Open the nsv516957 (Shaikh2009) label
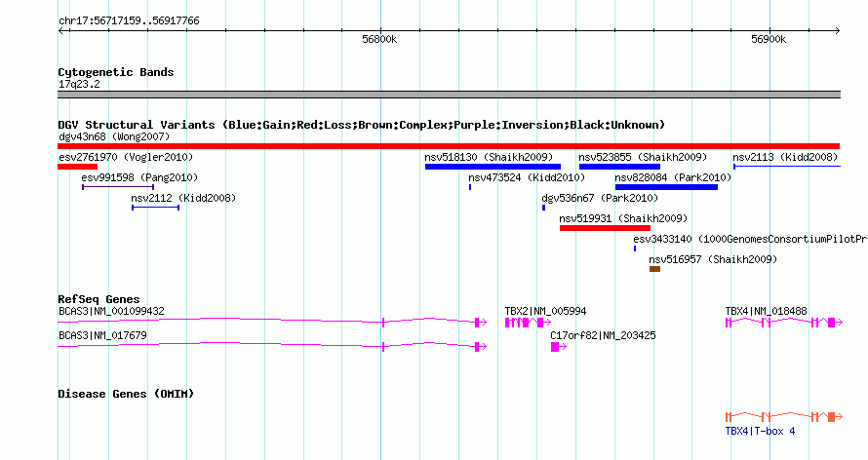Screen dimensions: 868x460 [713, 259]
